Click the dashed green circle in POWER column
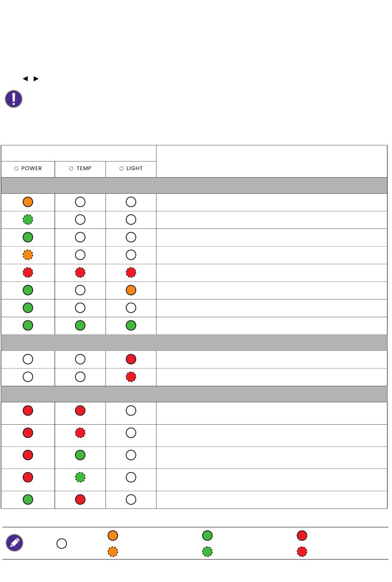The image size is (392, 582). point(28,220)
